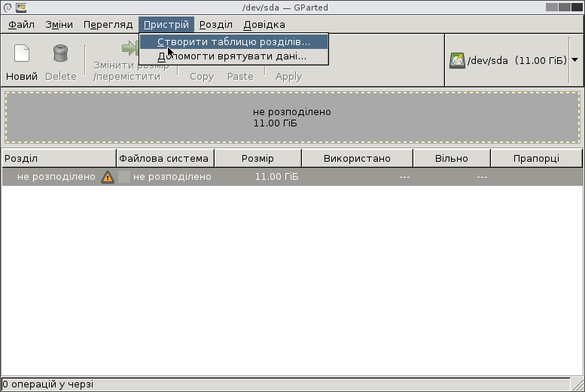585x392 pixels.
Task: Open the Зміни menu
Action: [x=59, y=25]
